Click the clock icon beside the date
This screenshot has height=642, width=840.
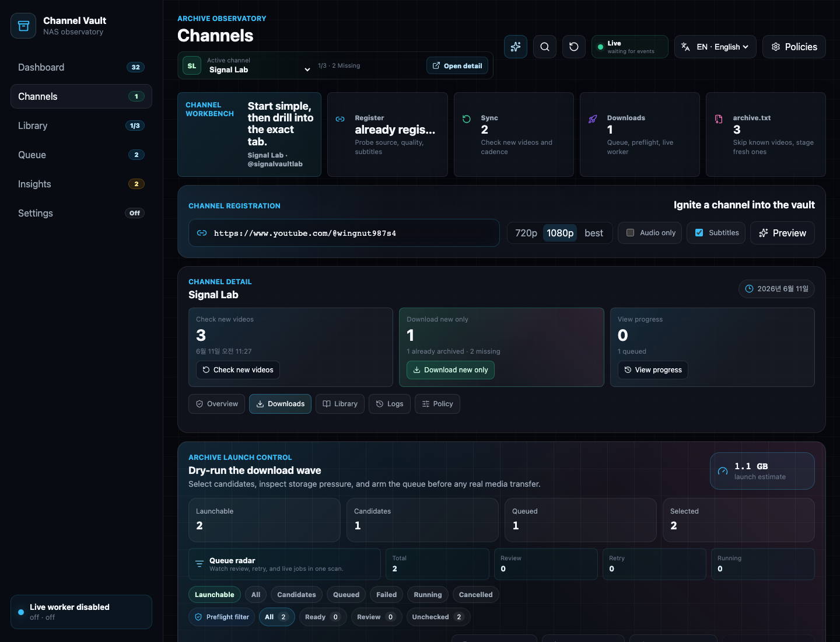point(749,289)
